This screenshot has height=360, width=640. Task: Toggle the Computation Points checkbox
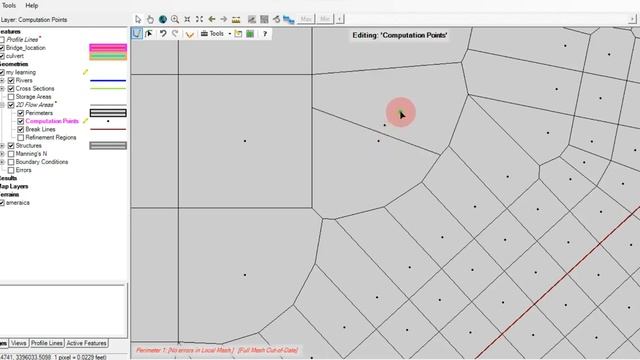click(21, 121)
